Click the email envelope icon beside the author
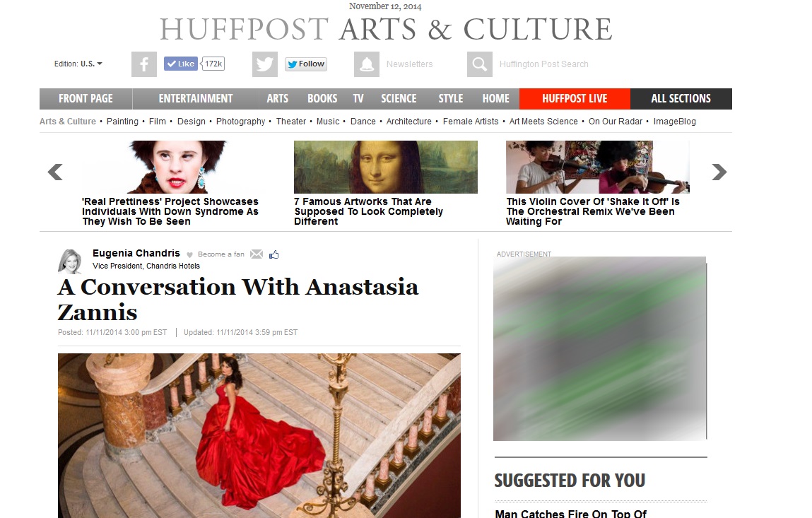 (x=257, y=254)
